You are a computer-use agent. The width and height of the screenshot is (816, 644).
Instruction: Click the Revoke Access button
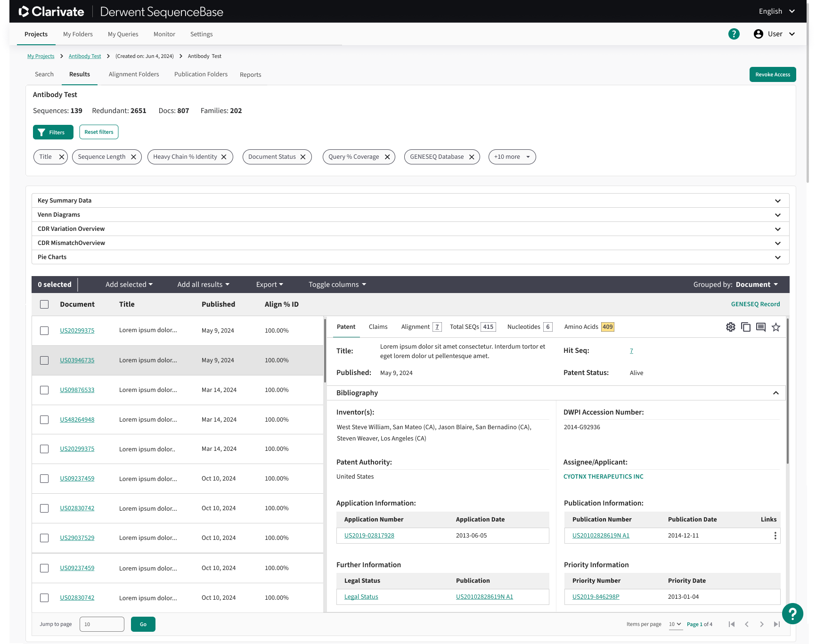773,74
